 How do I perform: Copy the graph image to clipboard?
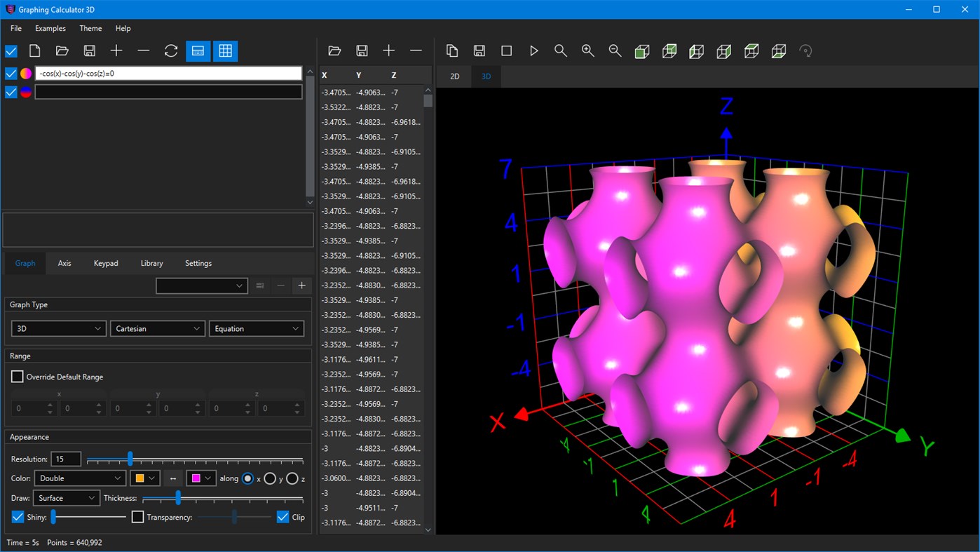[x=452, y=50]
